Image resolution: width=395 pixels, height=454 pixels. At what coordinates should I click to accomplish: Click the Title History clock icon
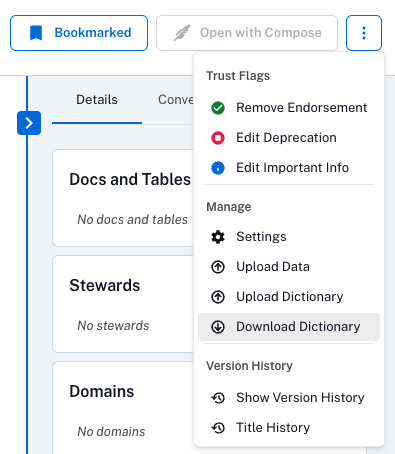pos(218,428)
